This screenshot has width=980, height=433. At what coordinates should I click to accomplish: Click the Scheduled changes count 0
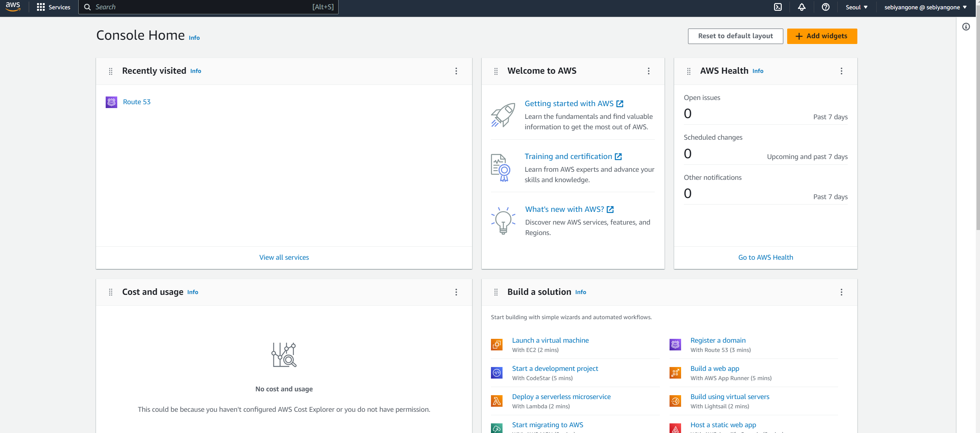point(688,154)
